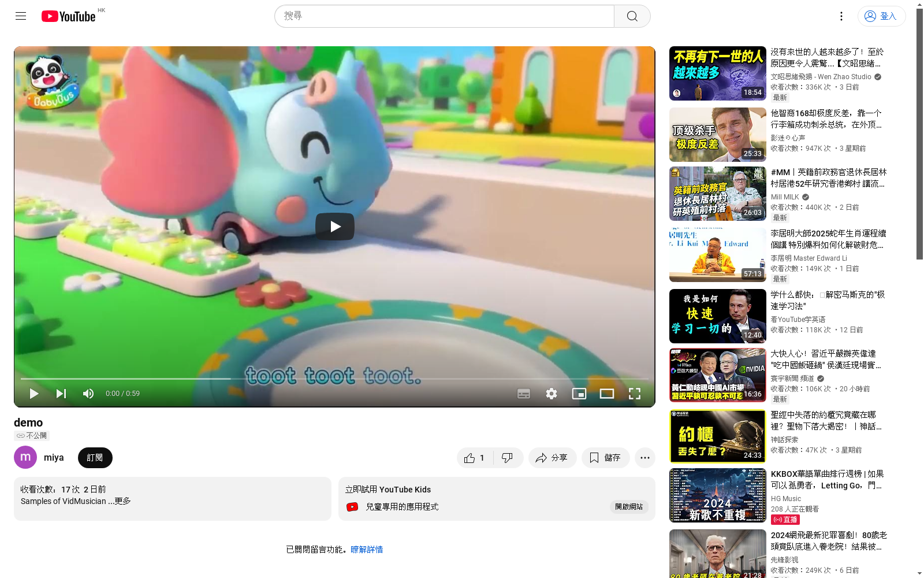
Task: Open the hamburger guide menu
Action: [x=21, y=16]
